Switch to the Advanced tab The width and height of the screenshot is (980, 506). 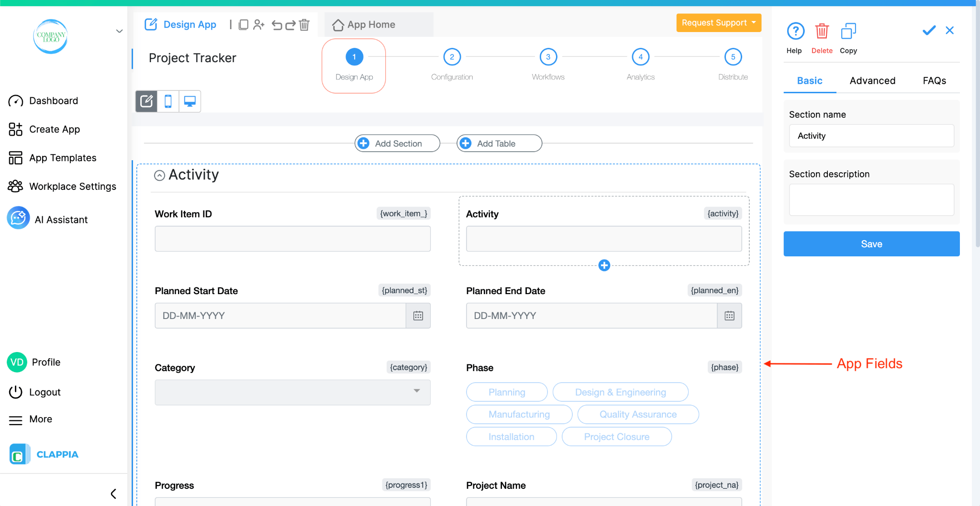point(872,81)
